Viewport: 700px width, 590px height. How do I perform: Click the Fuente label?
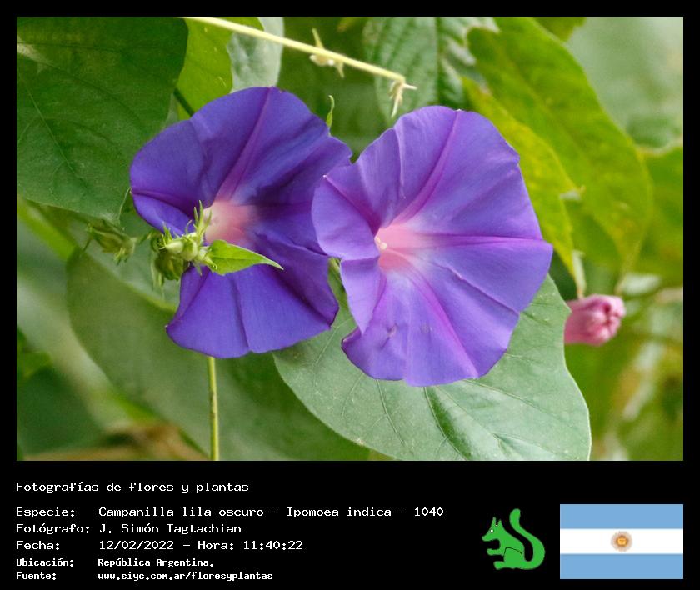click(36, 576)
